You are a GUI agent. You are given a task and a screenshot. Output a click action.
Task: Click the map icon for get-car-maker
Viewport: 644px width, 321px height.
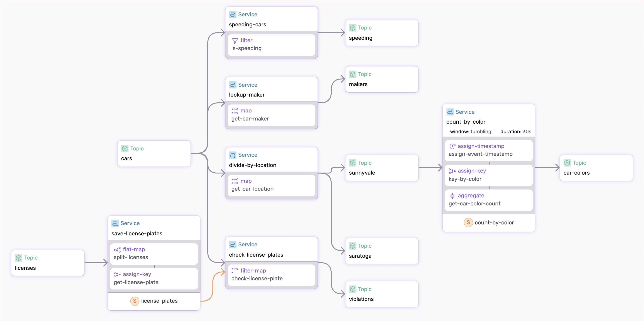(235, 110)
